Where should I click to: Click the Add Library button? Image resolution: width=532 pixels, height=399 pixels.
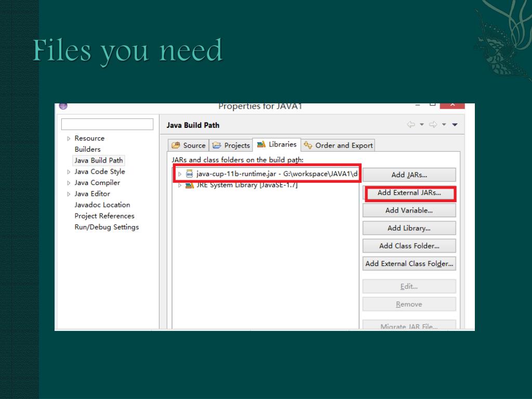pos(409,228)
